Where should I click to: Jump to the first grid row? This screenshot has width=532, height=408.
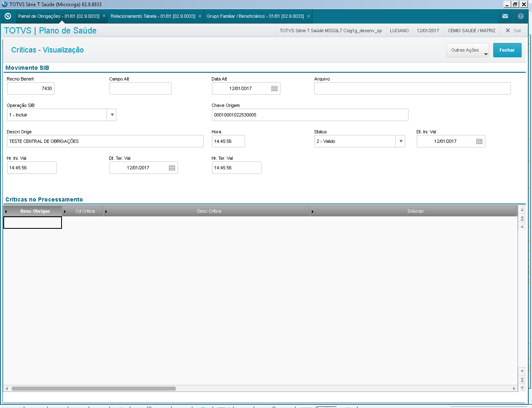point(522,210)
